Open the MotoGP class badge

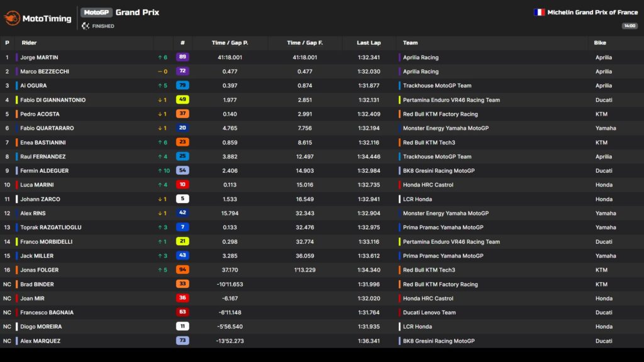tap(96, 13)
